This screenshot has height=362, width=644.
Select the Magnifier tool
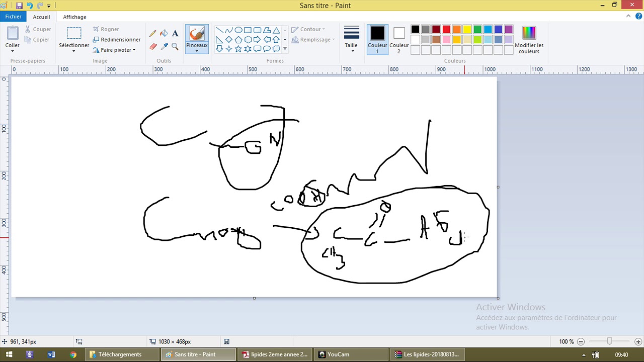point(175,46)
